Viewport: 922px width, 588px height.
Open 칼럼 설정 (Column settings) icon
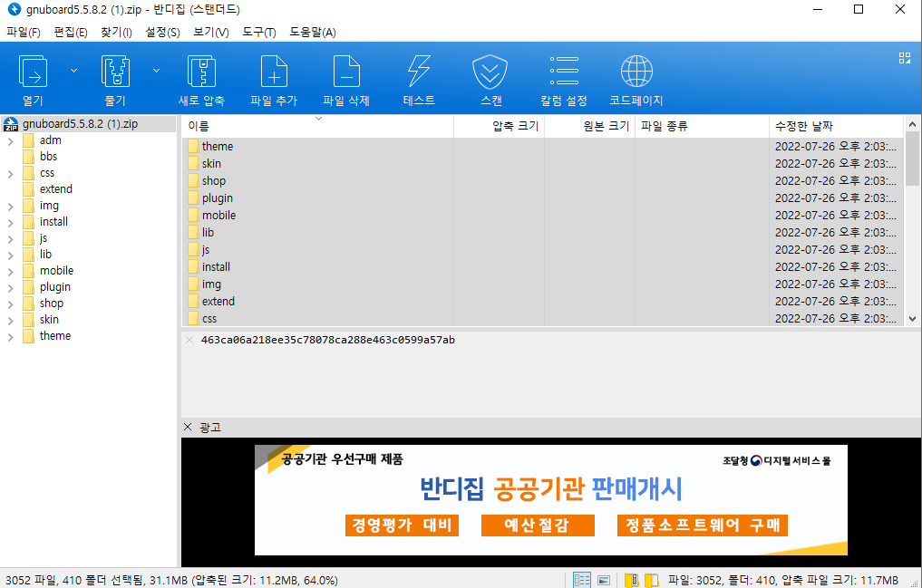tap(564, 71)
